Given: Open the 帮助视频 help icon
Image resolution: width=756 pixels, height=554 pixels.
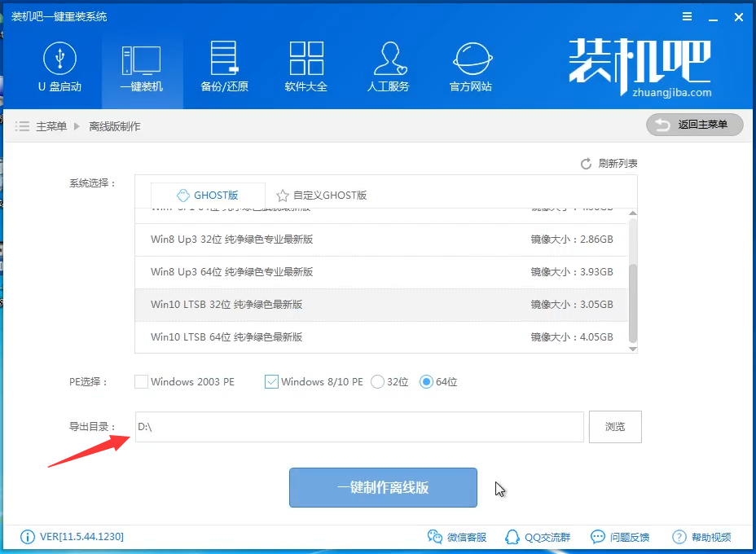Looking at the screenshot, I should tap(679, 537).
